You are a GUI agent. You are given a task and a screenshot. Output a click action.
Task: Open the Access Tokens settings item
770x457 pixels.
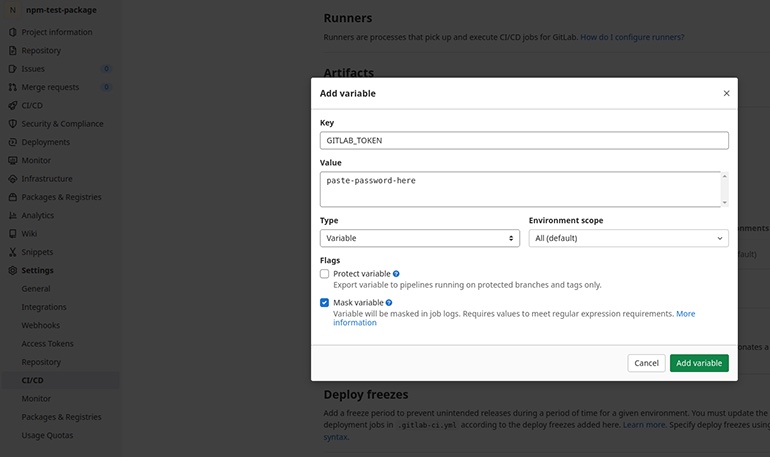48,344
